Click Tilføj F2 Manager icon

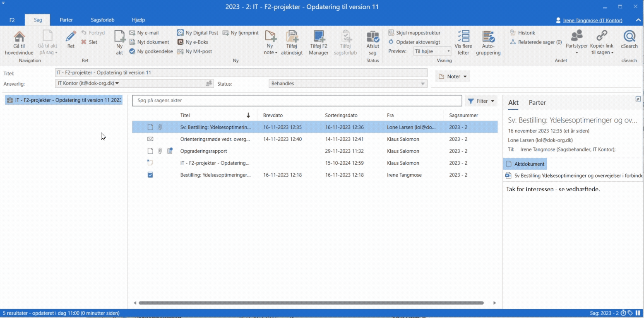[x=318, y=37]
